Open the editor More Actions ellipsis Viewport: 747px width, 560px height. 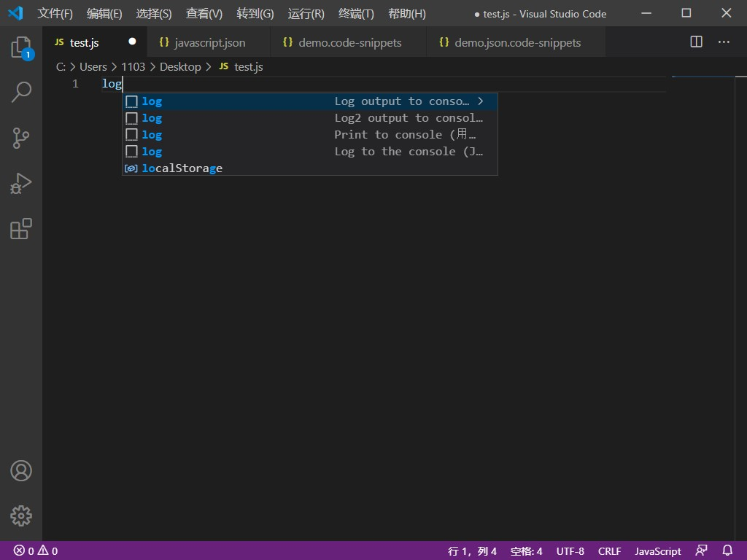click(724, 42)
